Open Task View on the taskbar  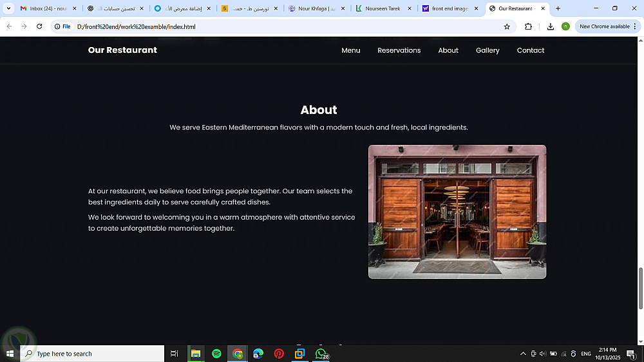click(x=174, y=354)
